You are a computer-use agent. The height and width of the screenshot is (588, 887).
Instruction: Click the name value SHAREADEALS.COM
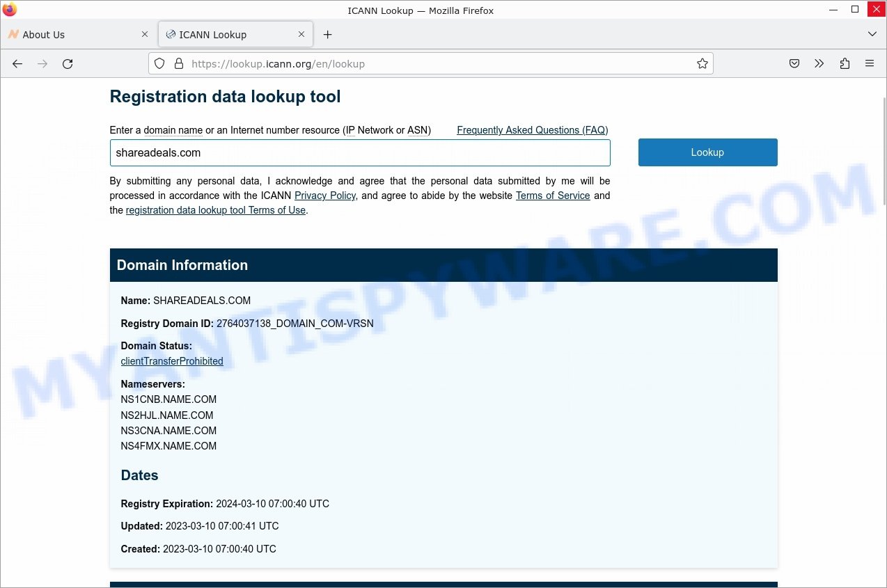click(x=202, y=301)
